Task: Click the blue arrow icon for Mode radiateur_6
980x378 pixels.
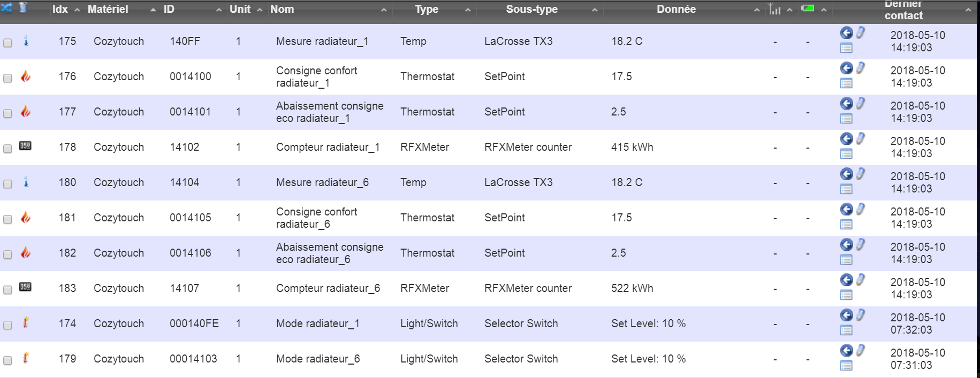Action: point(846,351)
